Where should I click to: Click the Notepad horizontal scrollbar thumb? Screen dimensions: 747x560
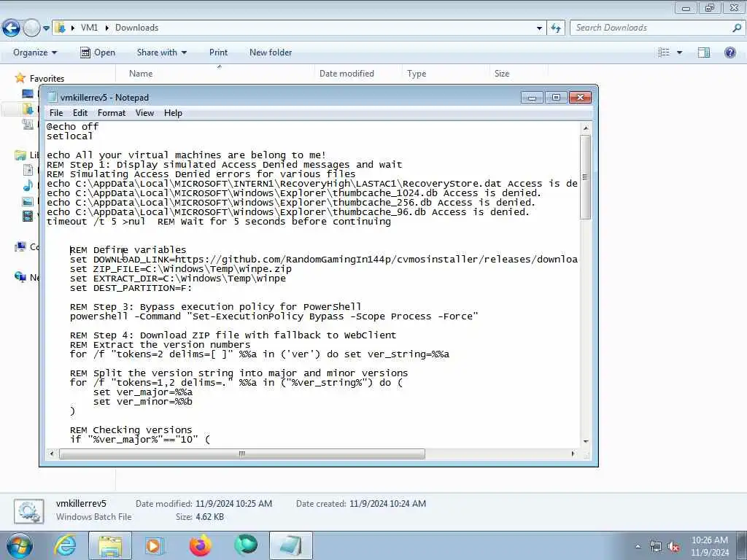242,454
